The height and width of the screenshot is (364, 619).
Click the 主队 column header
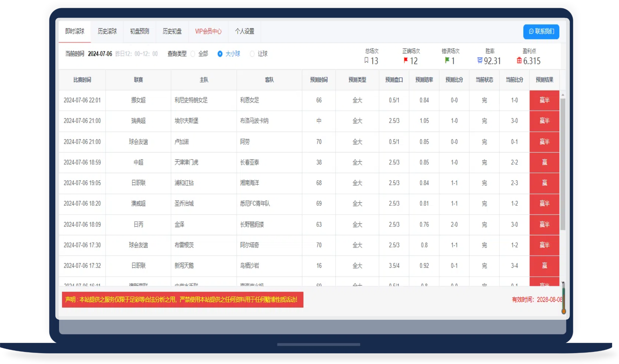(x=204, y=80)
